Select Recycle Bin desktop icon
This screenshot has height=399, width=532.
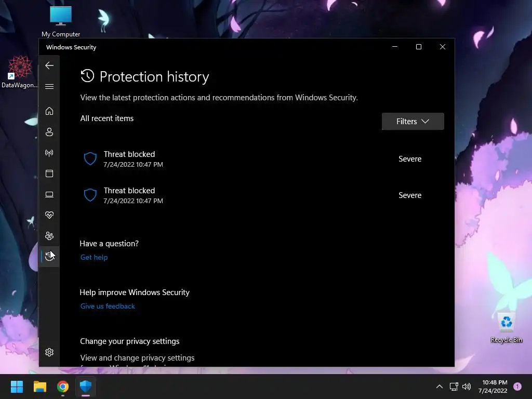point(506,327)
